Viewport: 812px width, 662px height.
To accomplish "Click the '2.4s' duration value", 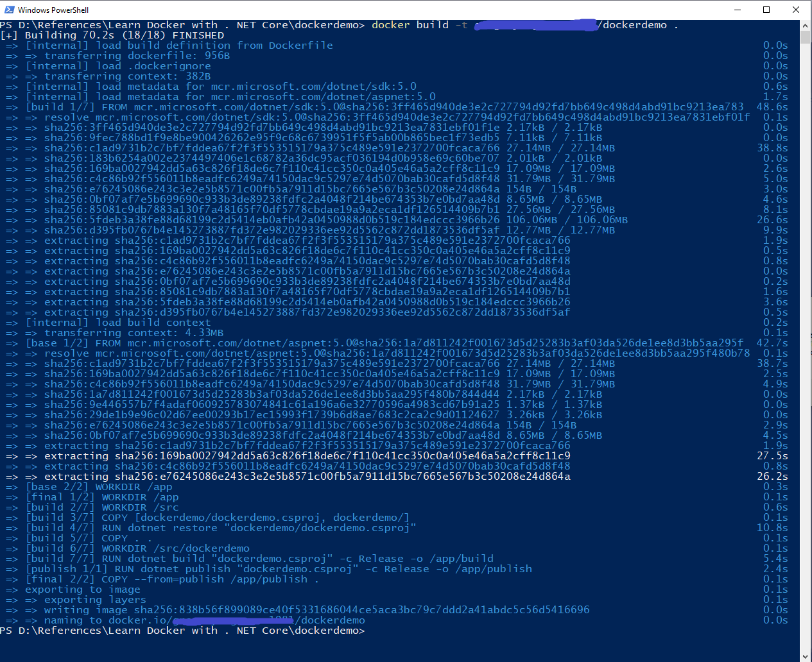I will tap(776, 569).
